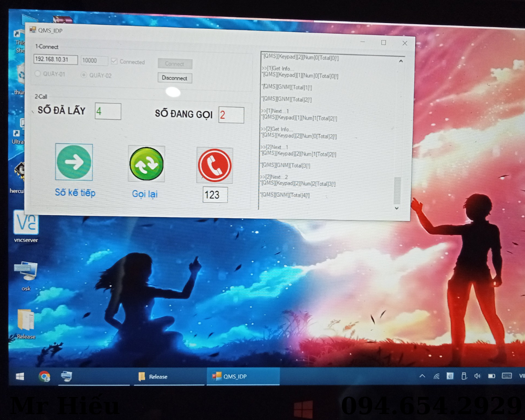The image size is (525, 420).
Task: Toggle the Connected checkbox
Action: tap(114, 61)
